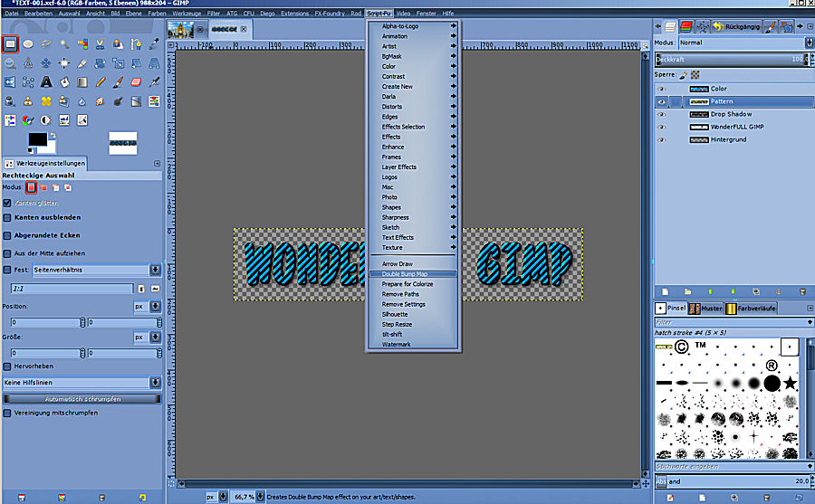
Task: Select the Heal tool
Action: [46, 101]
